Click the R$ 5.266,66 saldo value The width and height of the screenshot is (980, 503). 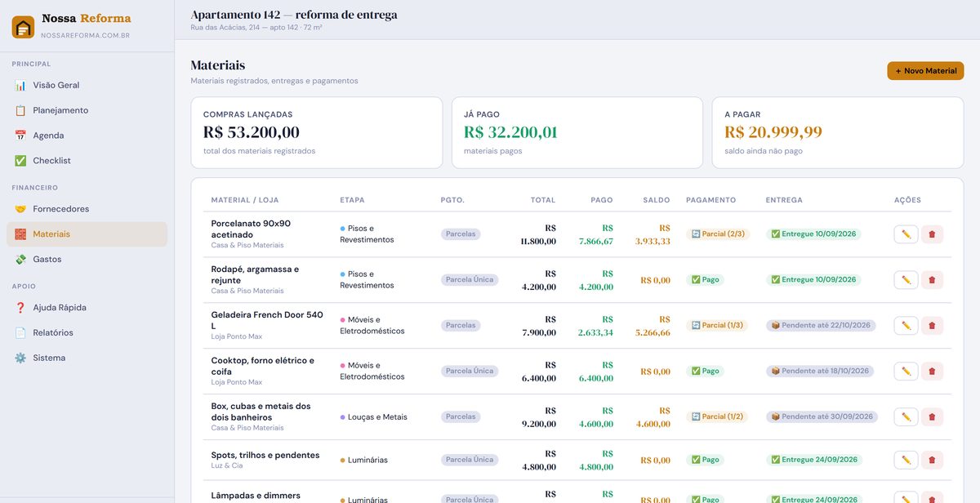coord(653,326)
